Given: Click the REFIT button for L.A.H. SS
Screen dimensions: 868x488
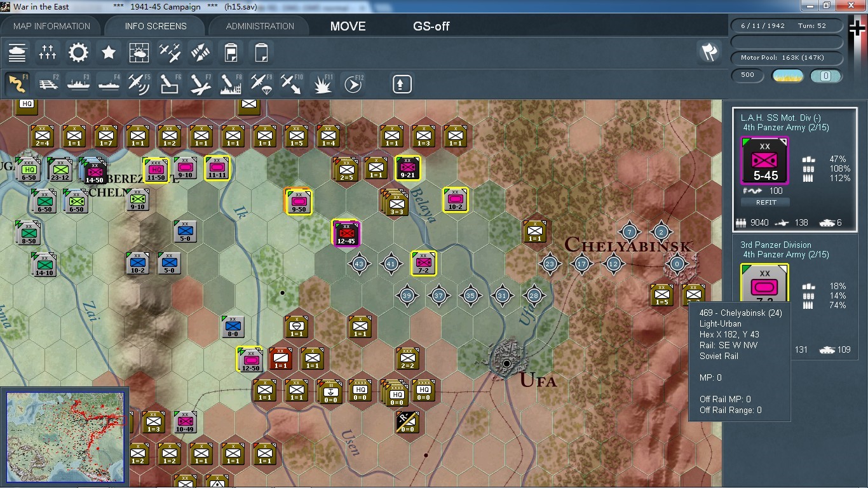Looking at the screenshot, I should point(765,202).
